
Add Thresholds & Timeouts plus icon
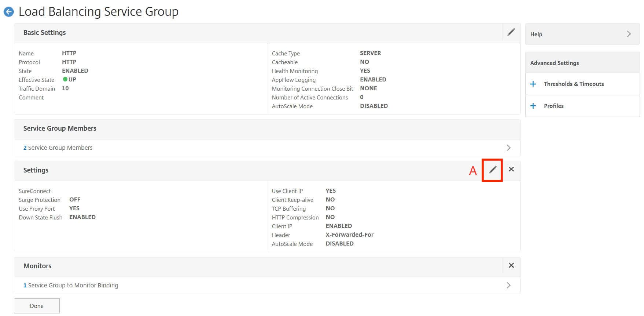533,84
